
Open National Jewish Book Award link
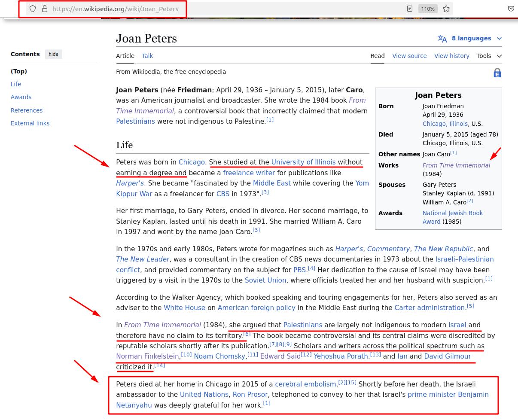pyautogui.click(x=452, y=213)
